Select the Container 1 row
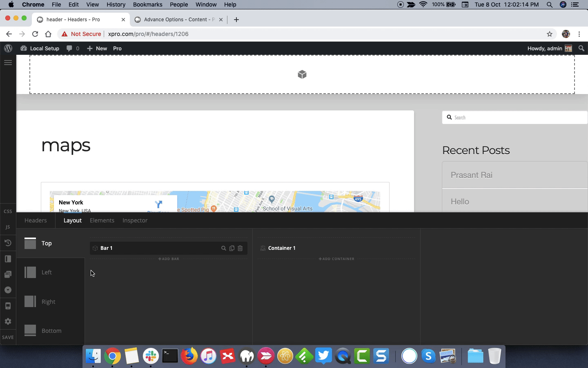The height and width of the screenshot is (368, 588). pos(336,248)
